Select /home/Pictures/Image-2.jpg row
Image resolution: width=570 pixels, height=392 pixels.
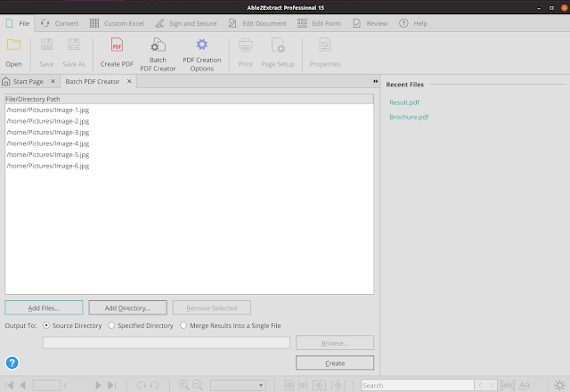click(189, 121)
